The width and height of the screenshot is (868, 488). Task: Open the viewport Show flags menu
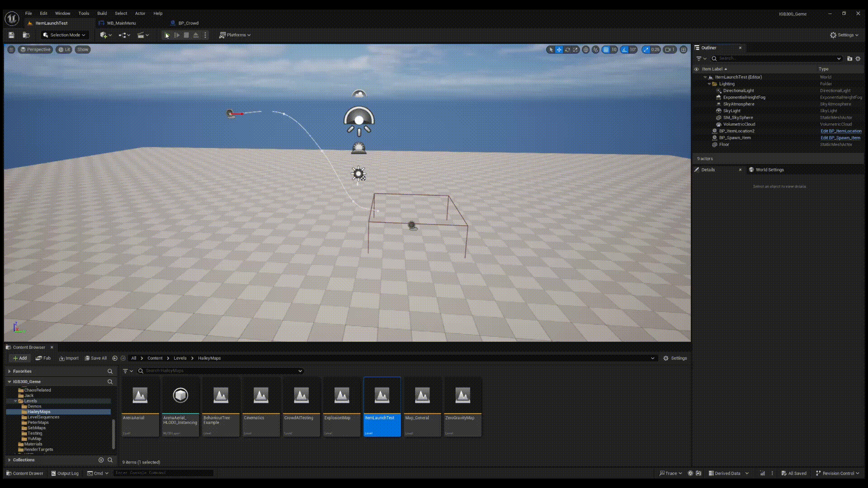point(83,49)
